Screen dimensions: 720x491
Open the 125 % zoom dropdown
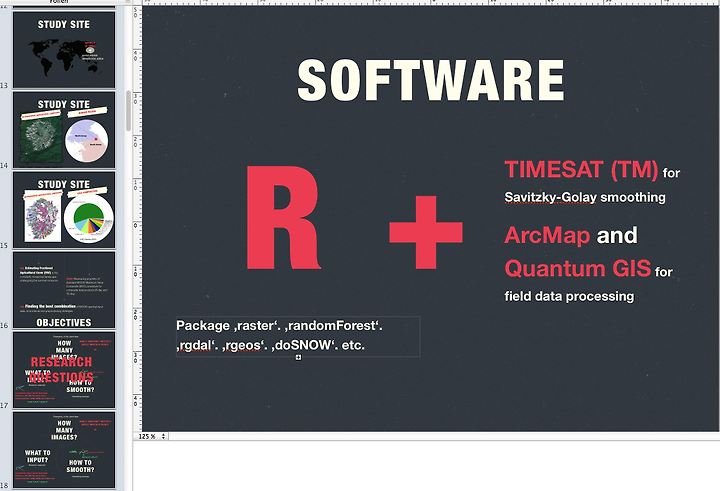point(152,436)
